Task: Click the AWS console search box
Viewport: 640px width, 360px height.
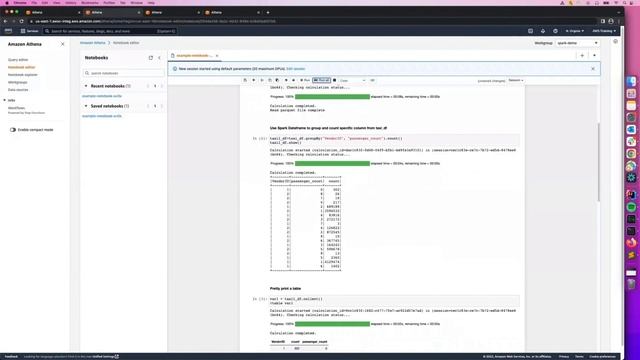Action: pos(110,31)
